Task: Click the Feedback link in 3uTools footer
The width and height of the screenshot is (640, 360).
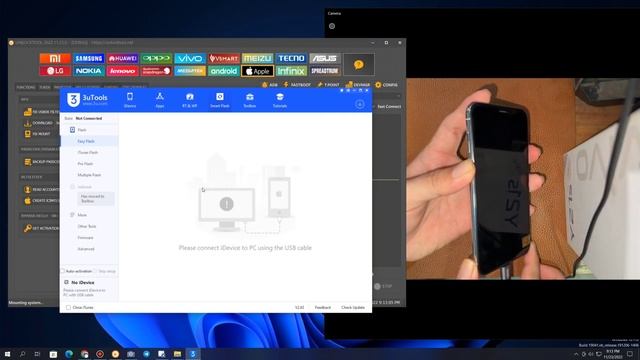Action: coord(322,307)
